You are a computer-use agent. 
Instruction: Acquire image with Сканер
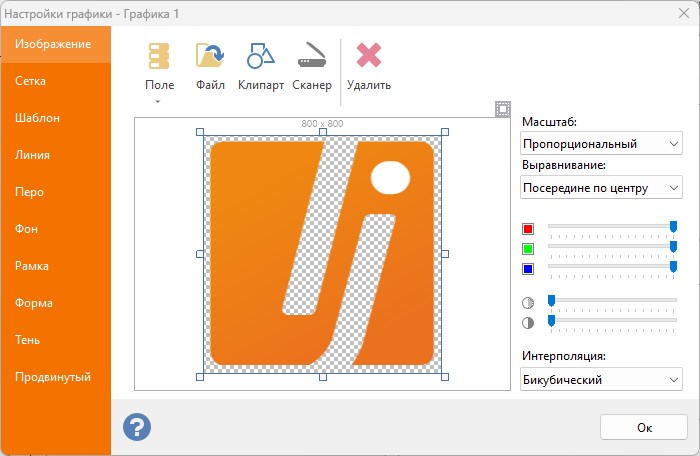[x=312, y=67]
